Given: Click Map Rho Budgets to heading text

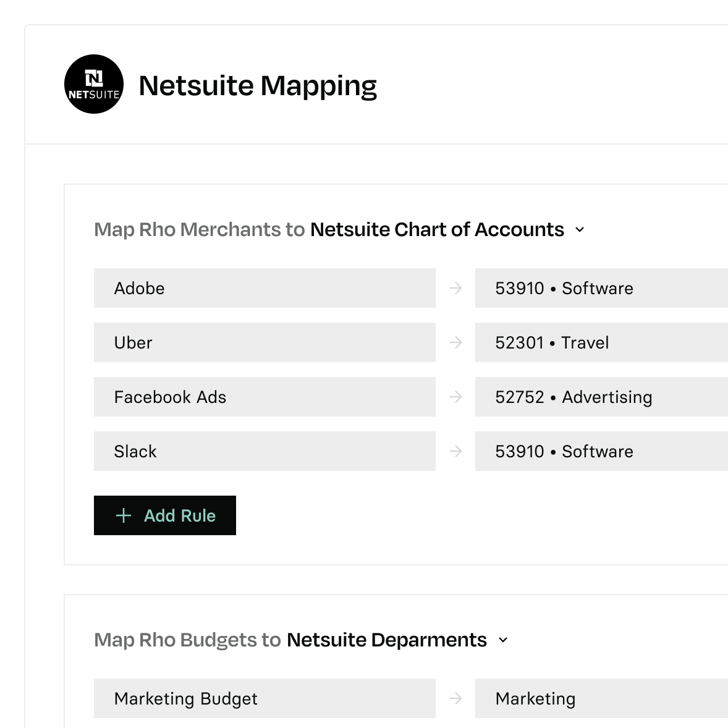Looking at the screenshot, I should point(187,640).
